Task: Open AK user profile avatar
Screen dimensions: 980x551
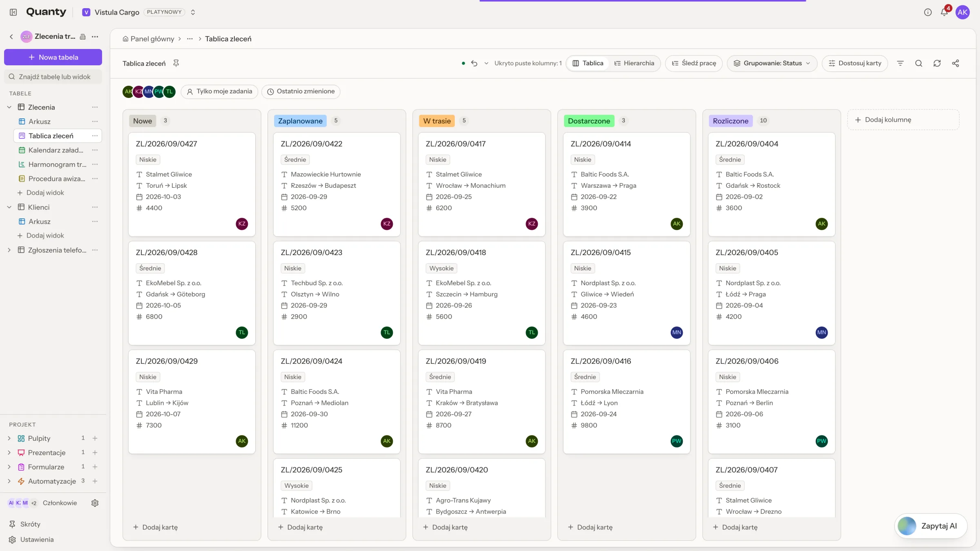Action: click(x=962, y=12)
